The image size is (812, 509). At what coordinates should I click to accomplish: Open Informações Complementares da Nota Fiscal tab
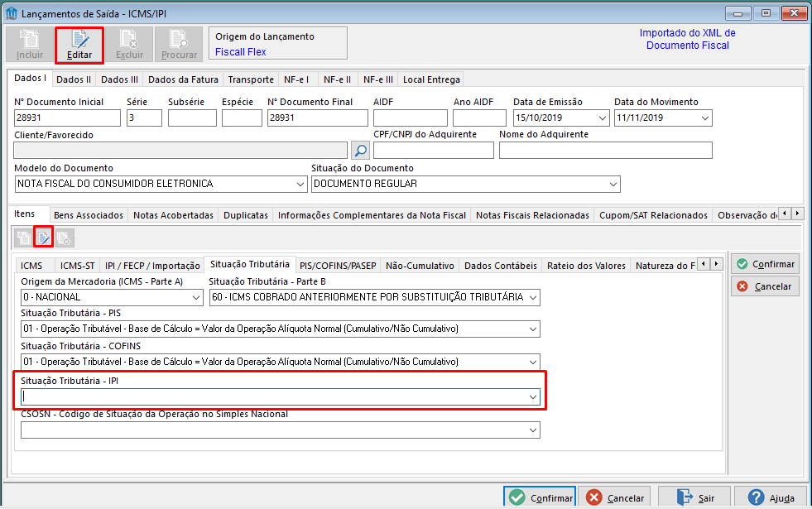(372, 215)
